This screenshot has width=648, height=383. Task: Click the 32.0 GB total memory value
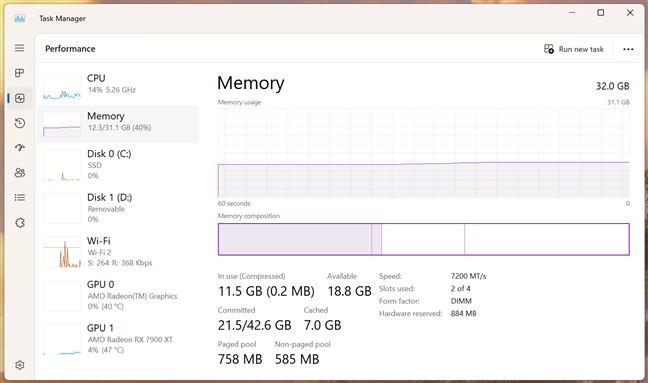(612, 86)
